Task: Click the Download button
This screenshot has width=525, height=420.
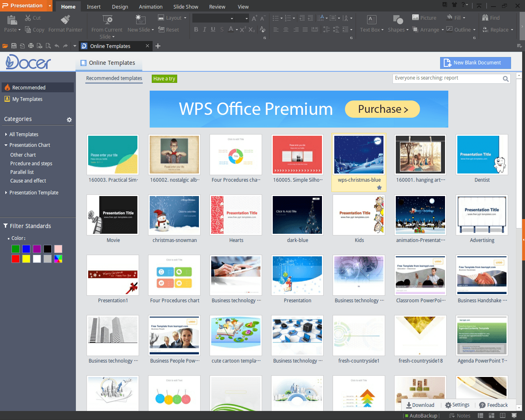Action: [420, 405]
